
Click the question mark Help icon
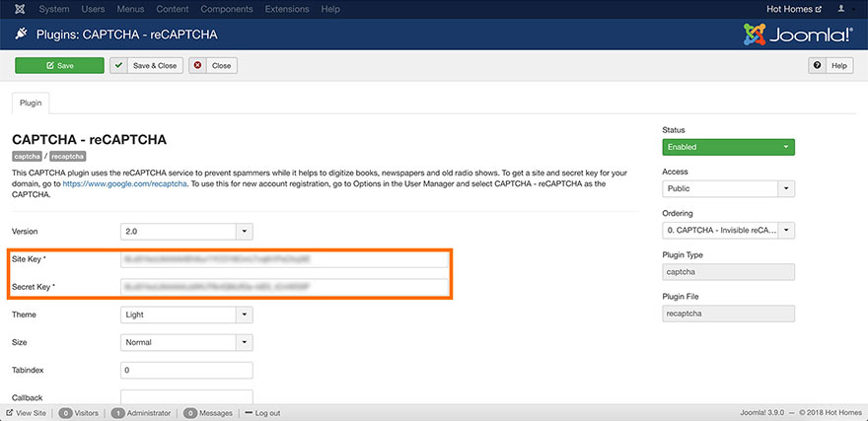817,65
